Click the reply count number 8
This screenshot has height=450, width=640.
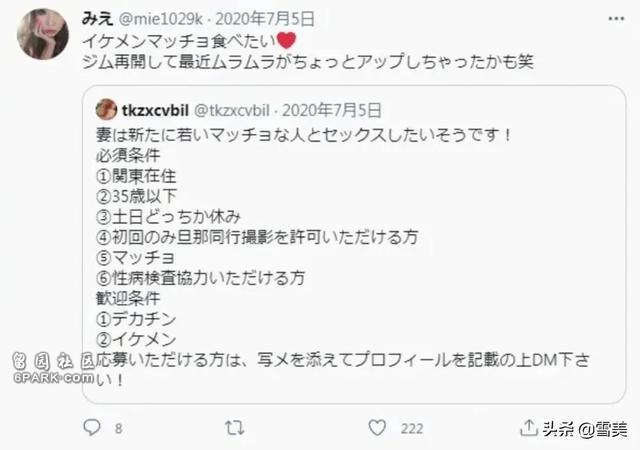pyautogui.click(x=118, y=428)
